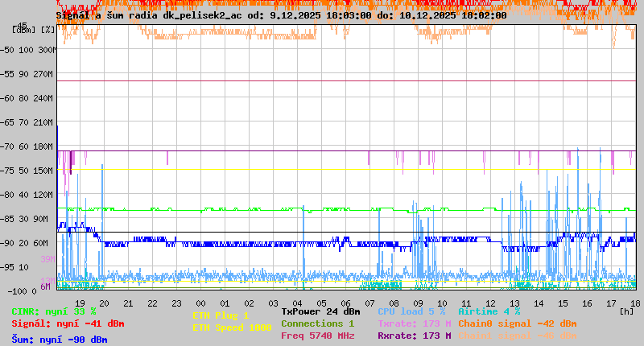The image size is (644, 346).
Task: Click the '150M' y-axis label
Action: 46,171
